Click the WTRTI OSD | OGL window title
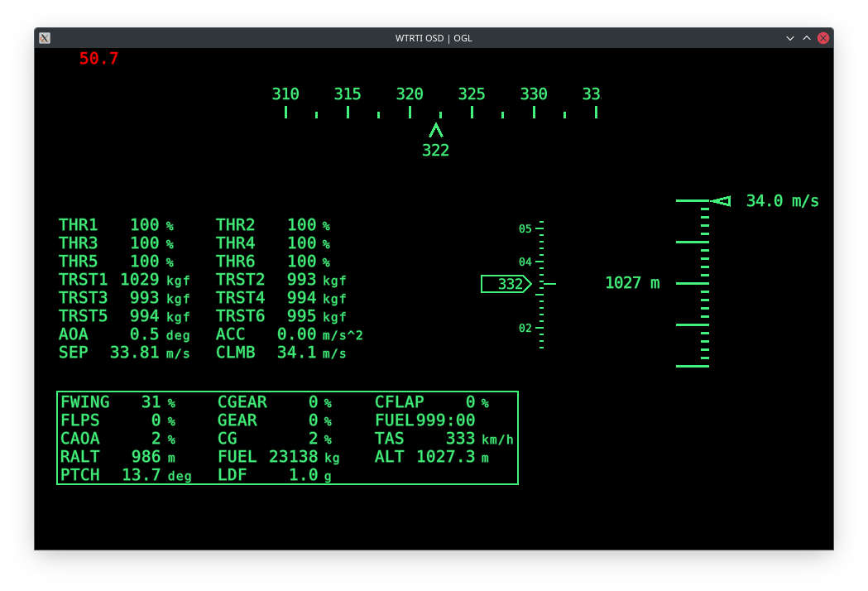 coord(434,38)
